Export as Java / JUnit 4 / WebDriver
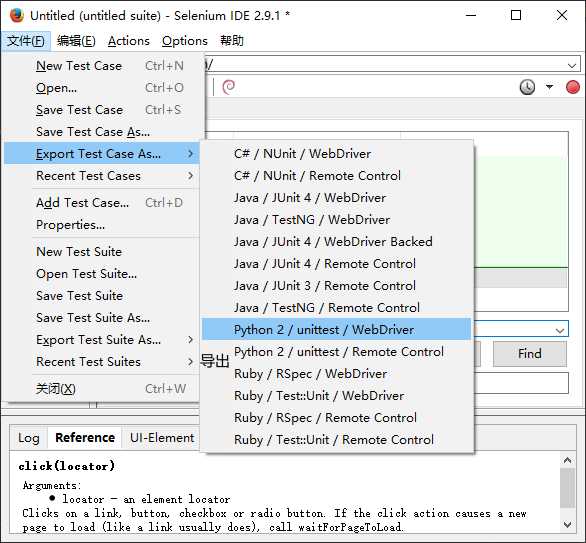Image resolution: width=586 pixels, height=543 pixels. 337,198
